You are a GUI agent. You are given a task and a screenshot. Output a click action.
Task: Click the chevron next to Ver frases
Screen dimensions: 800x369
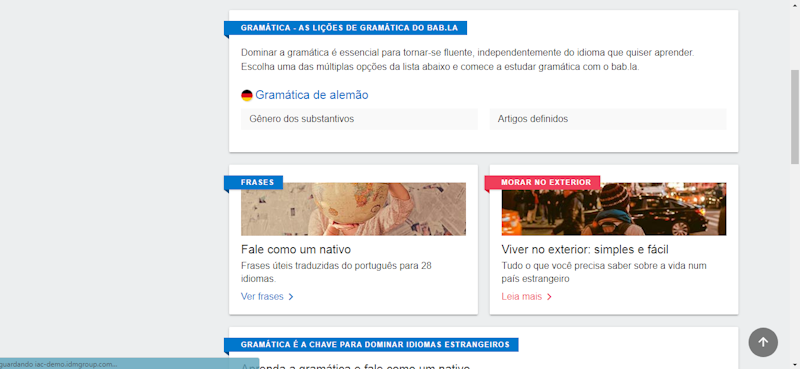(x=291, y=297)
